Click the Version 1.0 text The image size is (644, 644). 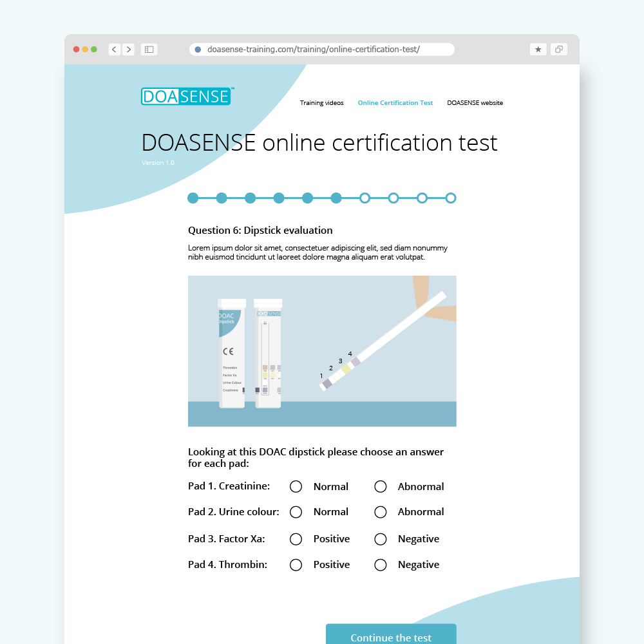(158, 163)
